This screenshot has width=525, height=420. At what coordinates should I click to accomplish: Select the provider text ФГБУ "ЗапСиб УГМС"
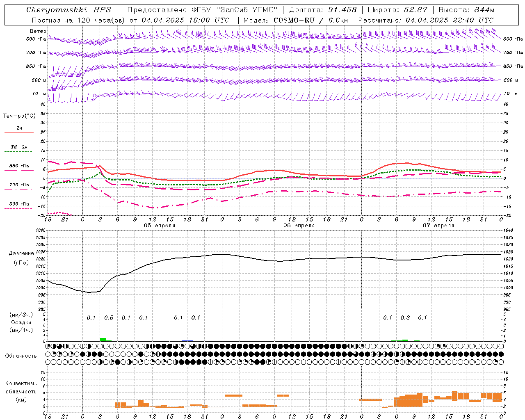point(235,10)
